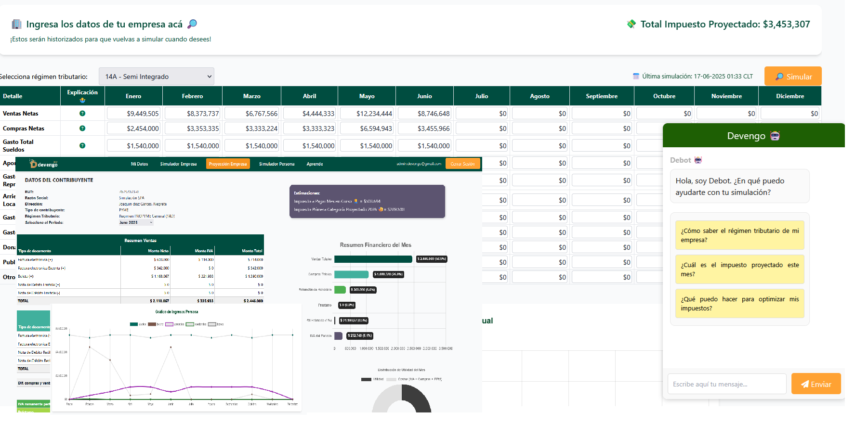Choose suggestion '¿Cuál es el impuesto proyectado este mes?'

tap(739, 270)
